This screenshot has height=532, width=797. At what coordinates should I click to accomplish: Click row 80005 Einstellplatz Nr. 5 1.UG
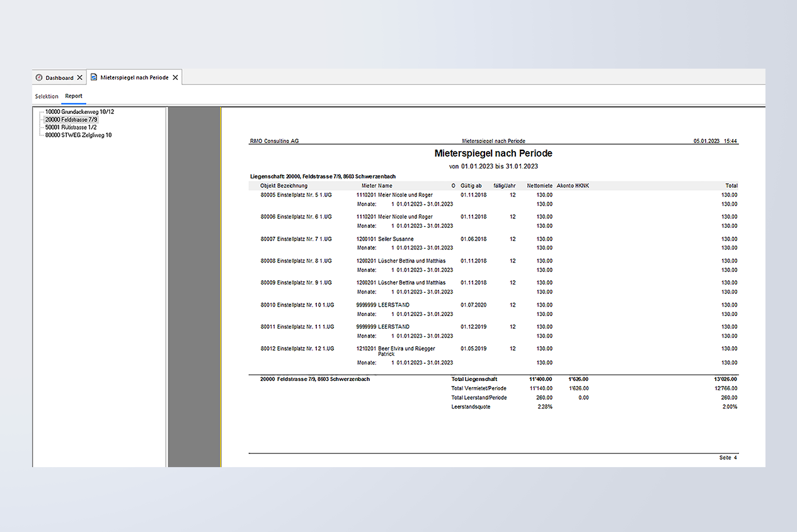tap(296, 195)
